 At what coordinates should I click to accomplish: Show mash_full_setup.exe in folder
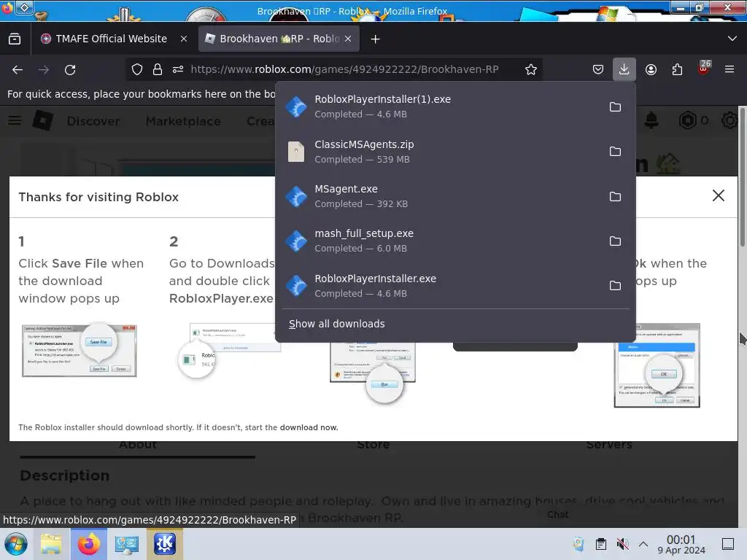click(615, 241)
